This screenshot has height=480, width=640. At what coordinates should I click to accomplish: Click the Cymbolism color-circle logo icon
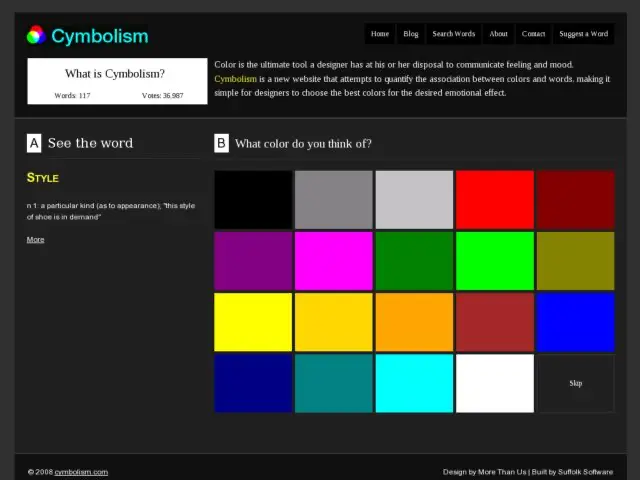click(36, 35)
